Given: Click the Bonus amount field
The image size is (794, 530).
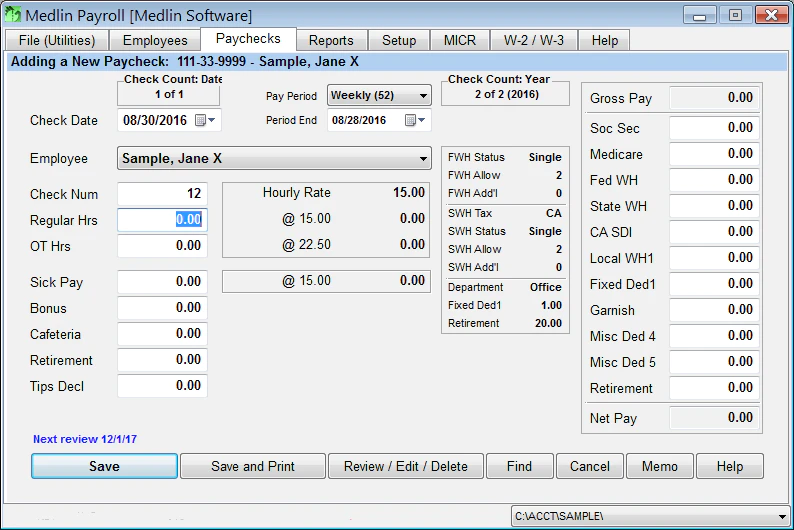Looking at the screenshot, I should (163, 308).
